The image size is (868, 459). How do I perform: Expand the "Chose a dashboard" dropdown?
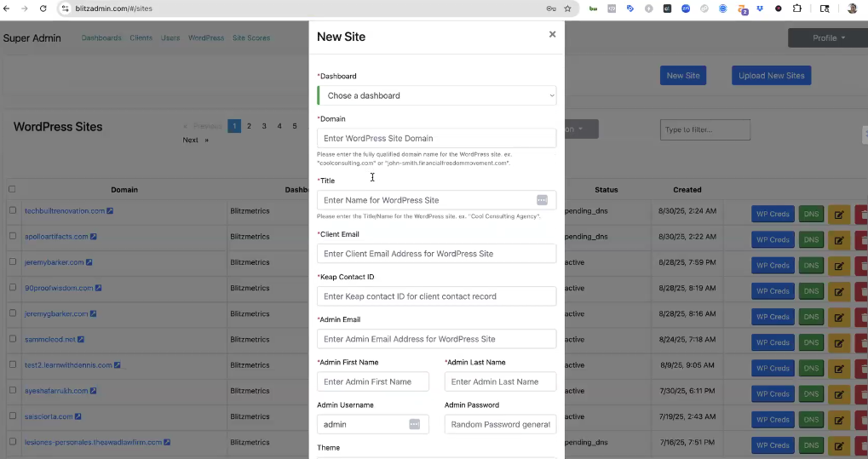click(x=437, y=95)
